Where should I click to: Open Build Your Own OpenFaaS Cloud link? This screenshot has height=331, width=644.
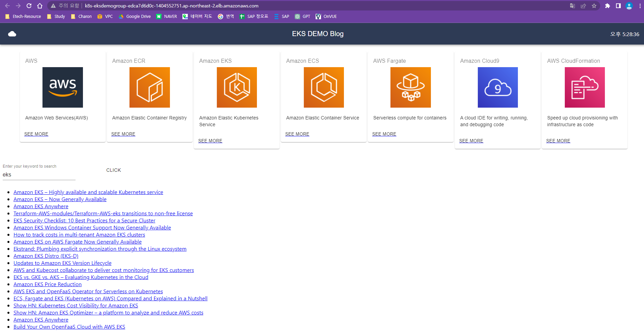pos(69,327)
